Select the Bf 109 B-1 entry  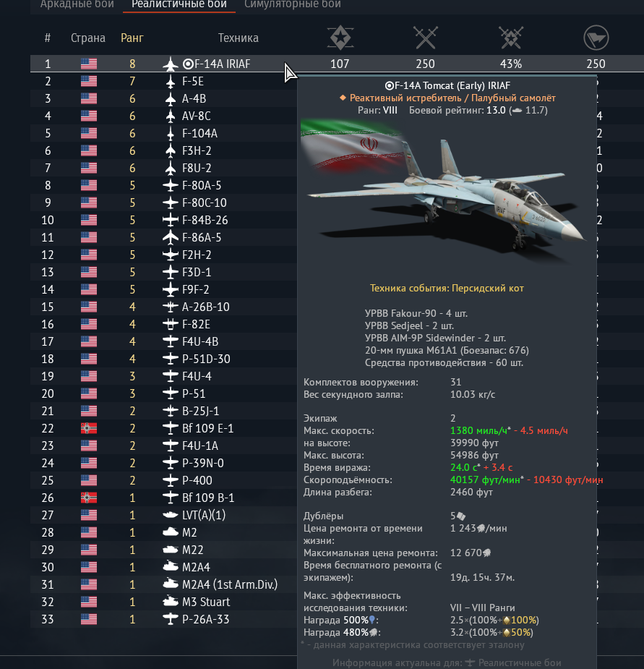(207, 498)
